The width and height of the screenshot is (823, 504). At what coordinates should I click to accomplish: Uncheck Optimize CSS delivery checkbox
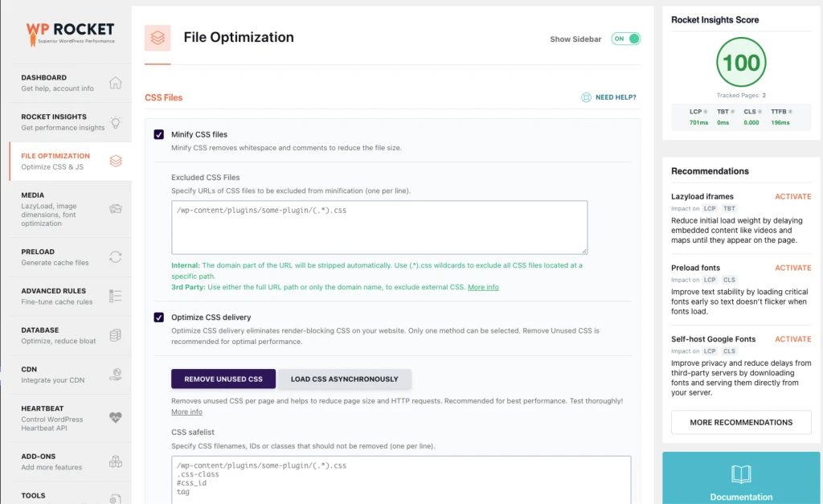point(158,317)
